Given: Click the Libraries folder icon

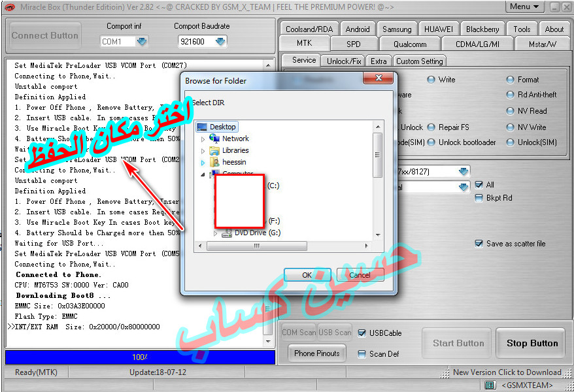Looking at the screenshot, I should tap(214, 150).
